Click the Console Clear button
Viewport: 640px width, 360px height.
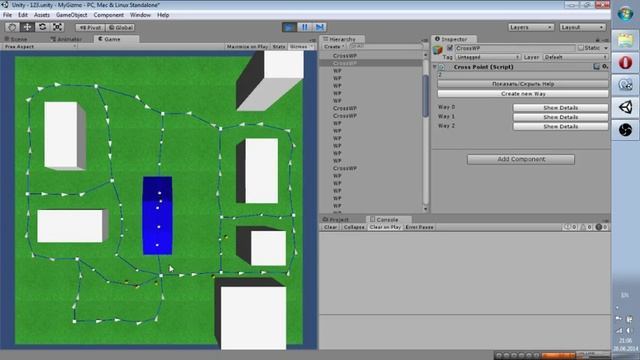(x=331, y=227)
